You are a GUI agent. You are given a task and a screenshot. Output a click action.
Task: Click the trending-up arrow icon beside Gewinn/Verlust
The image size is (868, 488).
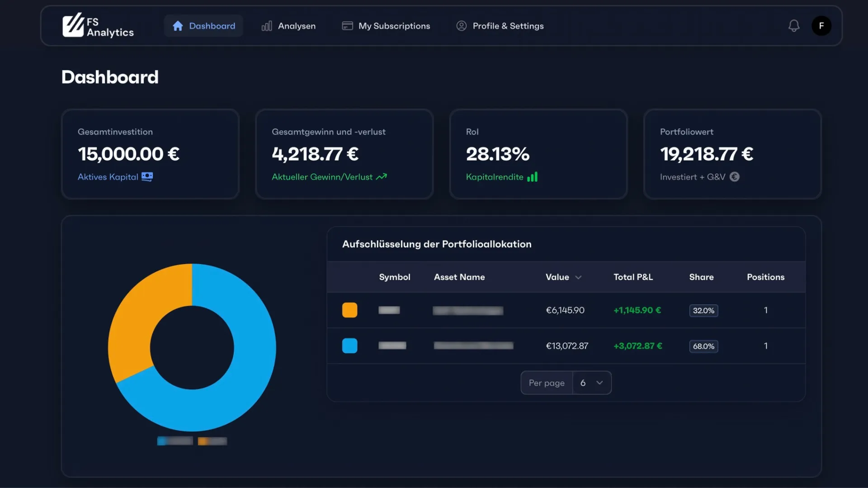[x=382, y=177]
